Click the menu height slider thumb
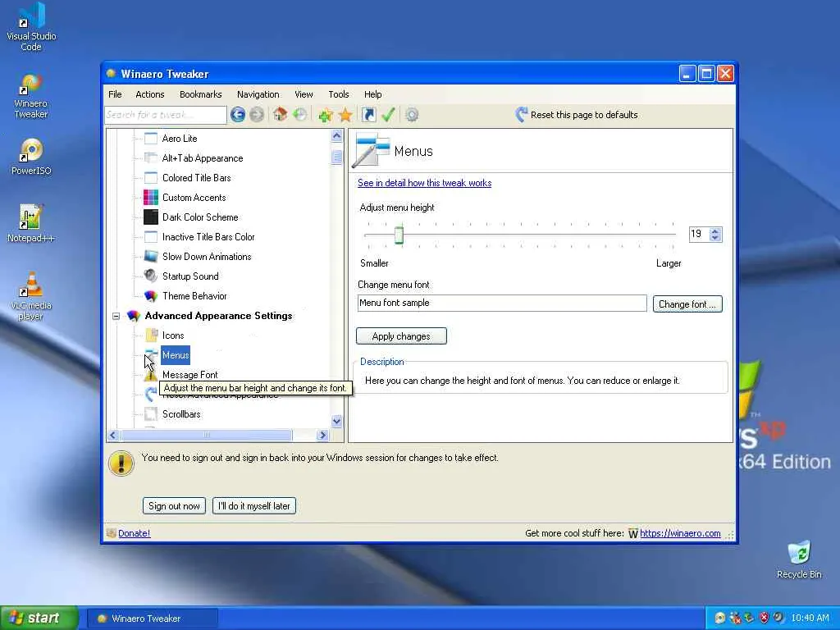 (399, 235)
